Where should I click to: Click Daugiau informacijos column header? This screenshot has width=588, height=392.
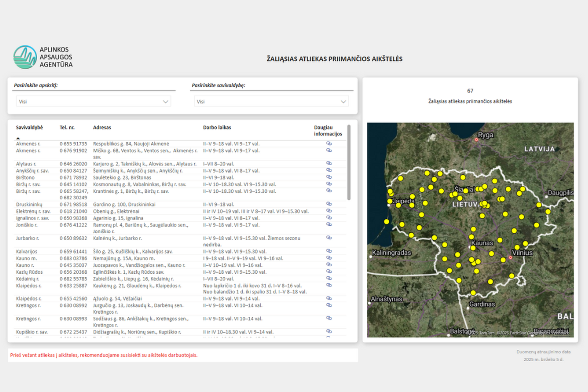coord(328,130)
